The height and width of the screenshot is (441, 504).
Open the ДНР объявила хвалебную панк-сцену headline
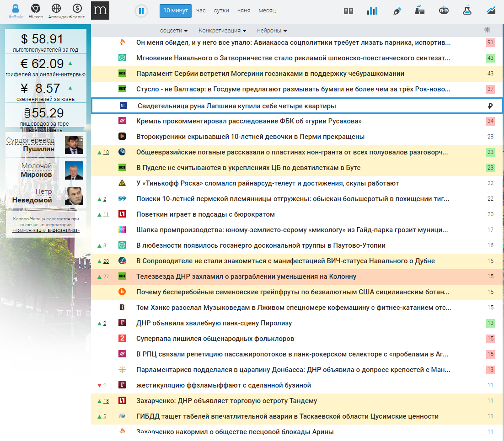click(x=214, y=323)
